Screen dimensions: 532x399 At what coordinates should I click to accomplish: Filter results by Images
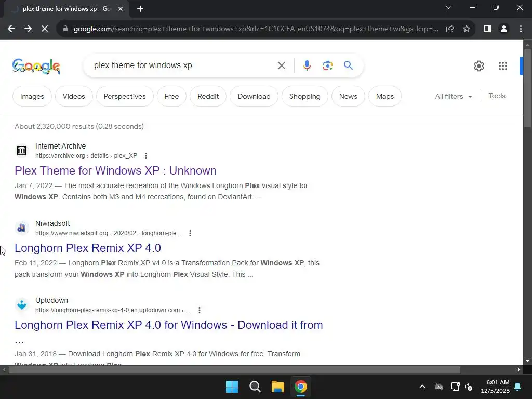[32, 96]
